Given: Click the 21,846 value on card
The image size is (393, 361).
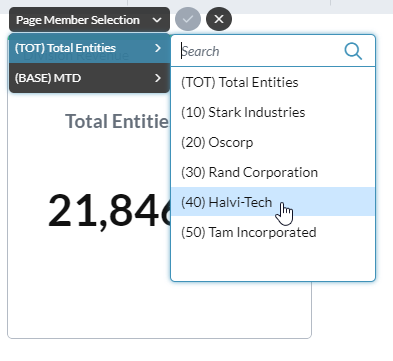Looking at the screenshot, I should pyautogui.click(x=109, y=211).
